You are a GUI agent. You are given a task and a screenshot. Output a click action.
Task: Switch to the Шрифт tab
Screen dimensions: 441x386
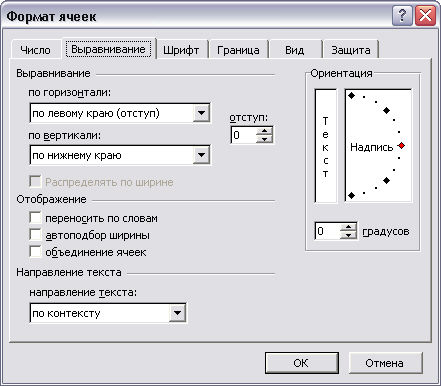coord(181,50)
